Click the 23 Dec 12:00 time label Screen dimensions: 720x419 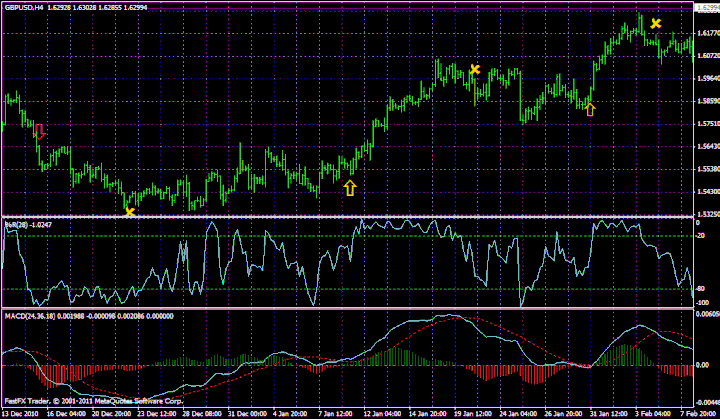[x=155, y=414]
